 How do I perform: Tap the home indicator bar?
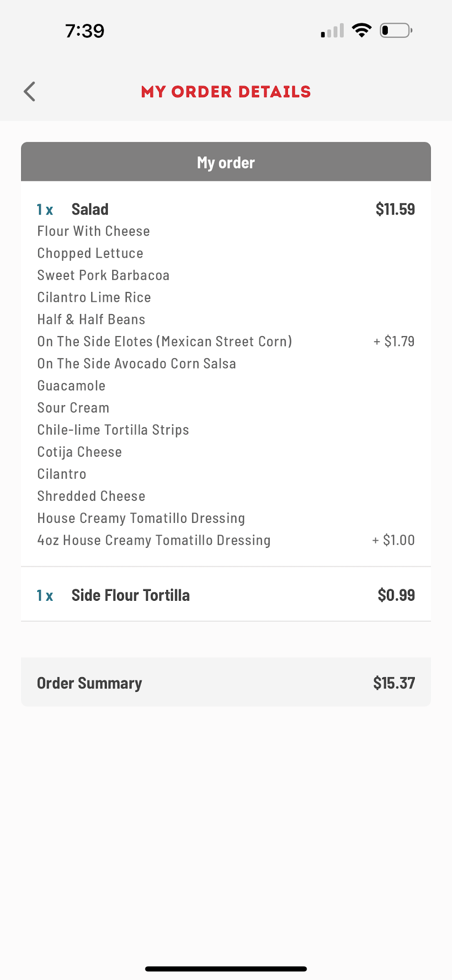(226, 969)
